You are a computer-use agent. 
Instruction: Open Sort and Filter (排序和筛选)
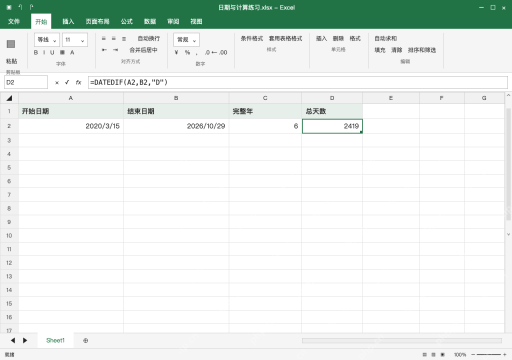(422, 50)
